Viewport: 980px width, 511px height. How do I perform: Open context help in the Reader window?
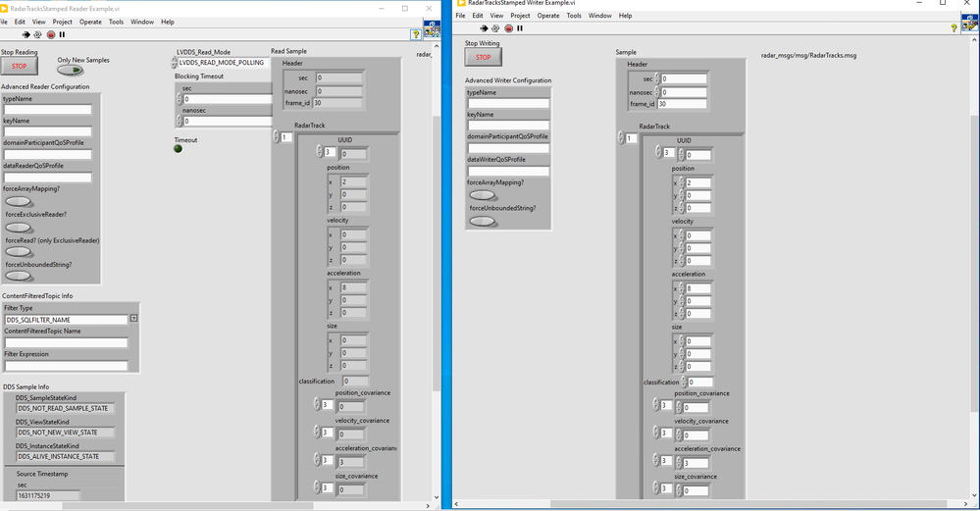coord(416,34)
